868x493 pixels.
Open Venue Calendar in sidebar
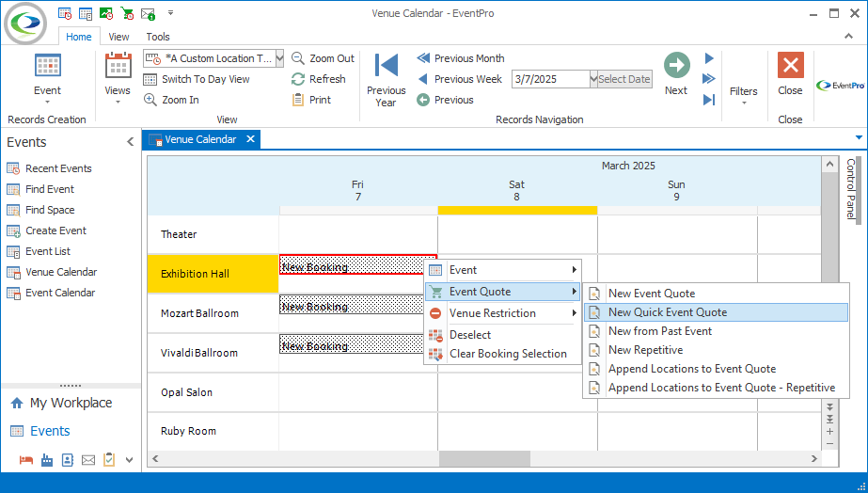point(52,272)
